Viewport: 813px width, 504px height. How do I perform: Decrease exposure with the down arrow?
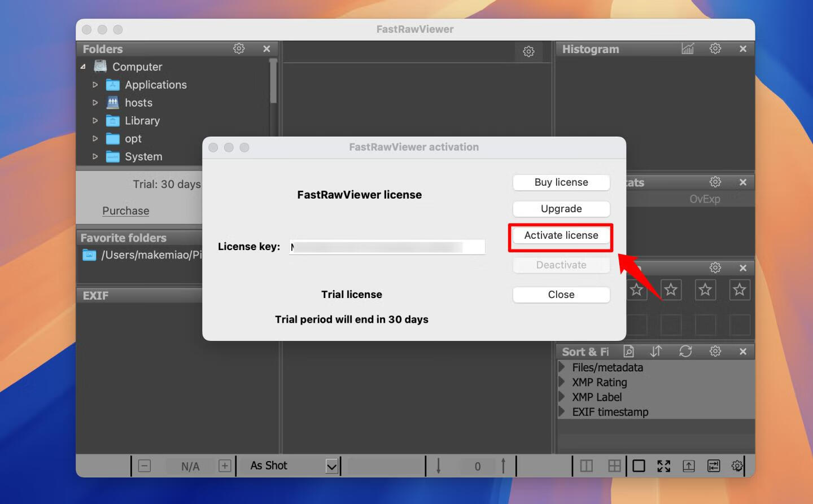[439, 466]
